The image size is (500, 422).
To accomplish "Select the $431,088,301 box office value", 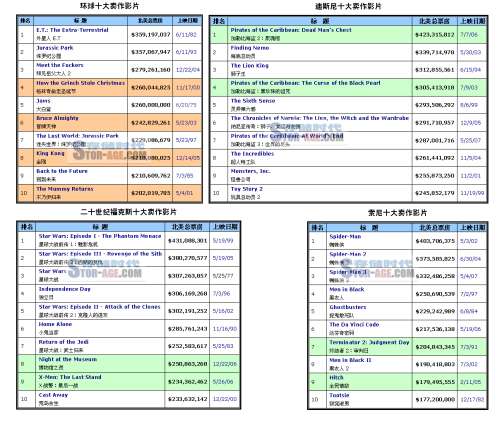I will point(188,241).
